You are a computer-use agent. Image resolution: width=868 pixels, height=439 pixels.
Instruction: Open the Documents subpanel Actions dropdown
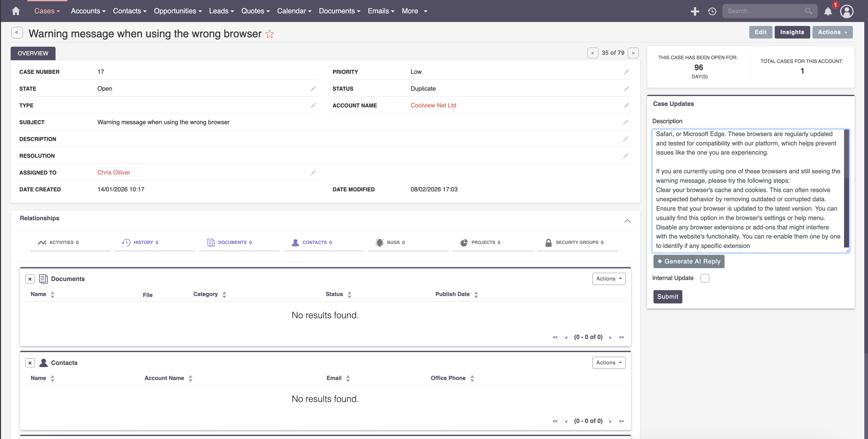click(609, 279)
